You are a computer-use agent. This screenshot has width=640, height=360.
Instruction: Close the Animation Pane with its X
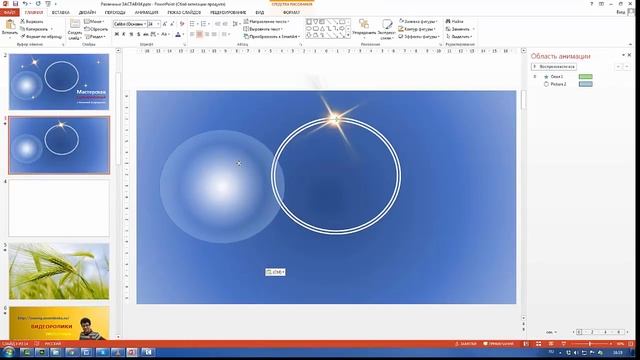click(x=629, y=55)
